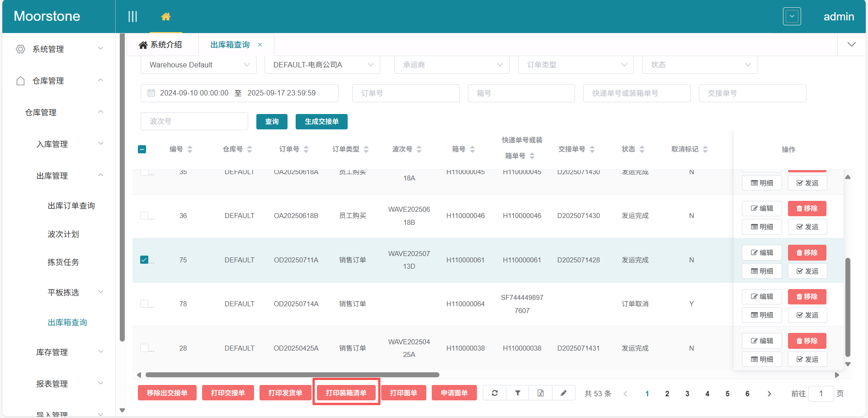Check the checkbox for row 78

[144, 304]
